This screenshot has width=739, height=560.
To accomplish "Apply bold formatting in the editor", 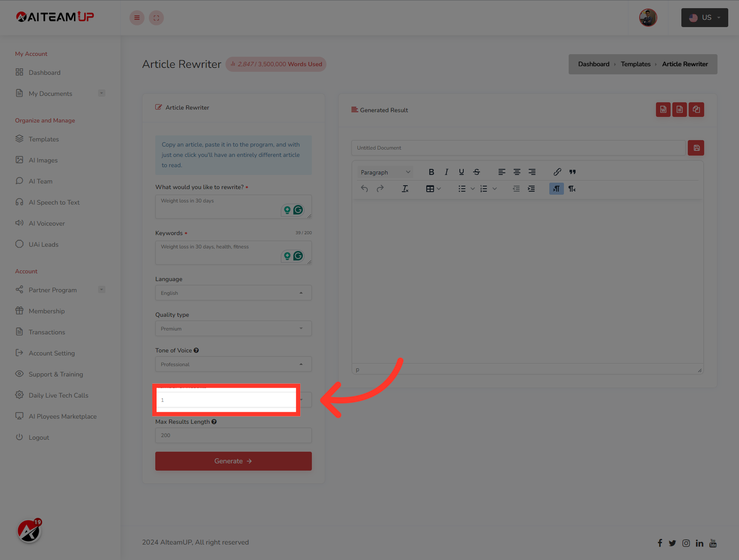I will pyautogui.click(x=431, y=172).
